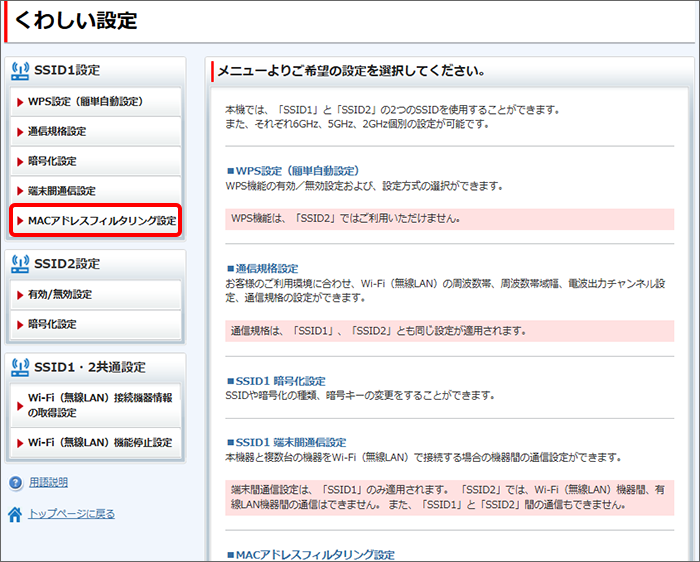Click the red arrow beside 通信規格設定
The width and height of the screenshot is (700, 562).
20,132
